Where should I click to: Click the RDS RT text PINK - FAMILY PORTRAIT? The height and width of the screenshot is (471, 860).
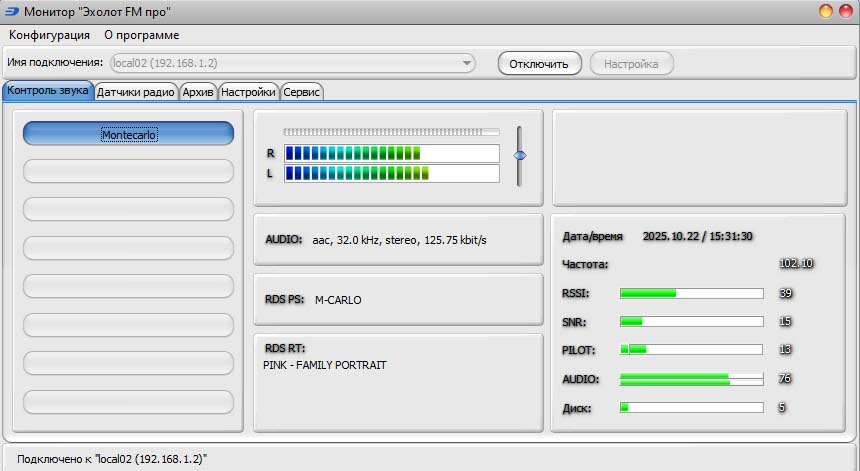tap(325, 365)
